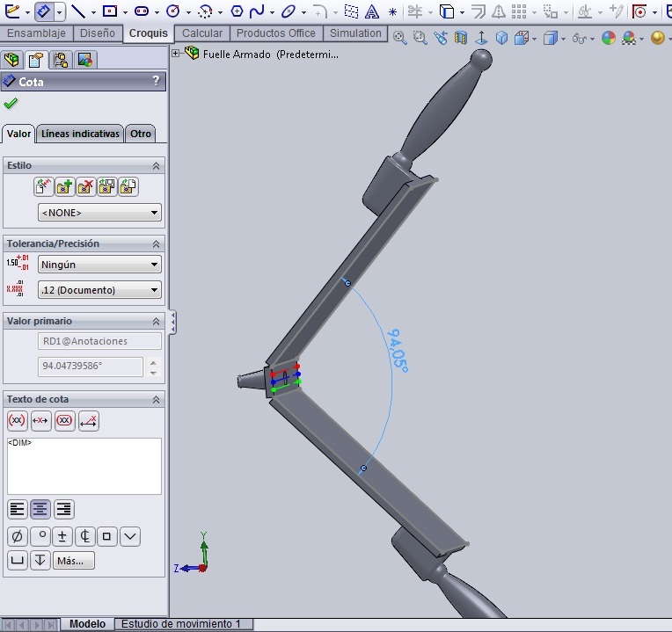This screenshot has width=672, height=632.
Task: Confirm the dimension with green checkmark
Action: [11, 103]
